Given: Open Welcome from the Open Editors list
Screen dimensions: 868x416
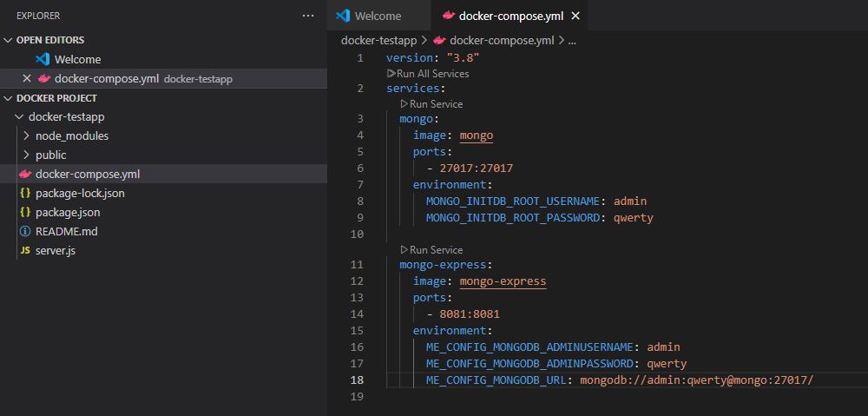Looking at the screenshot, I should [77, 59].
